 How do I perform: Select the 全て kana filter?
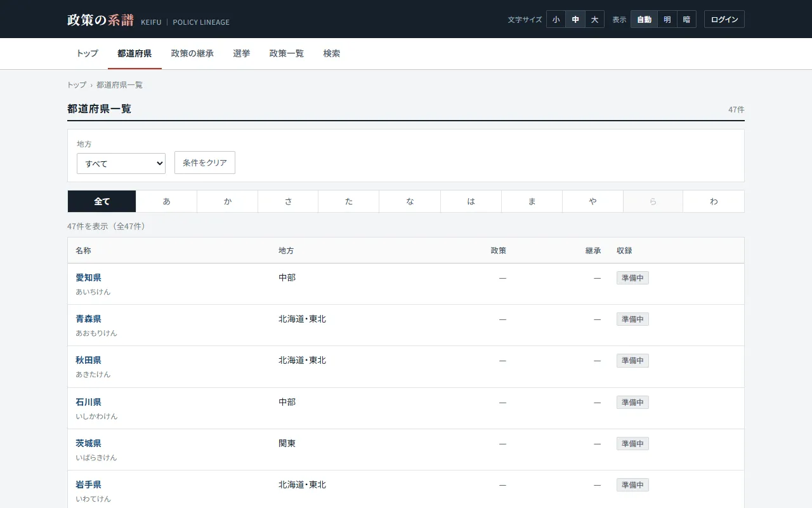coord(102,201)
